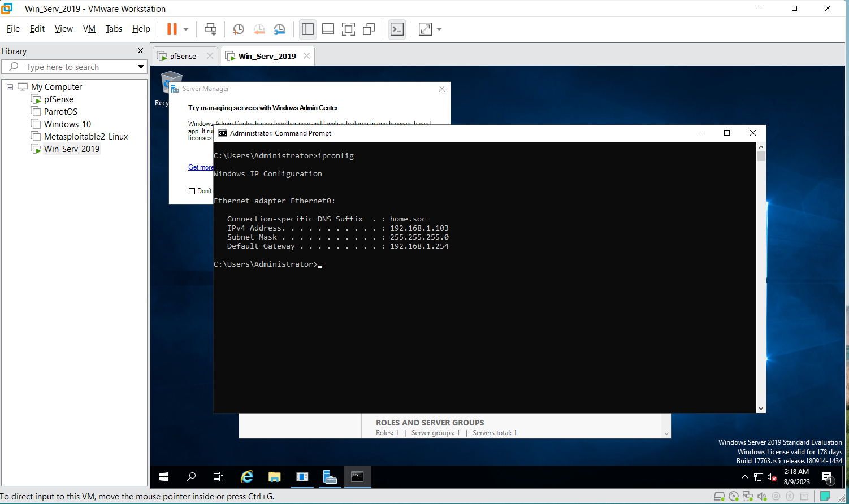
Task: Click Command Prompt scrollbar up arrow
Action: (x=761, y=147)
